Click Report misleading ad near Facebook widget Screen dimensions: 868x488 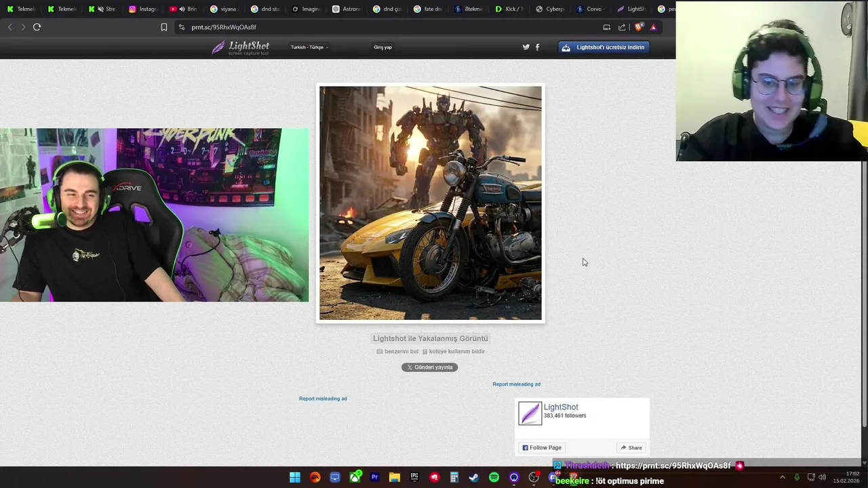point(516,384)
